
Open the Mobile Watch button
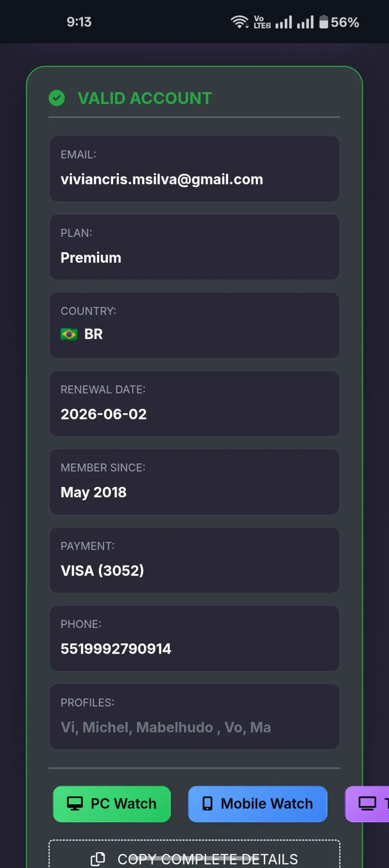pos(257,804)
